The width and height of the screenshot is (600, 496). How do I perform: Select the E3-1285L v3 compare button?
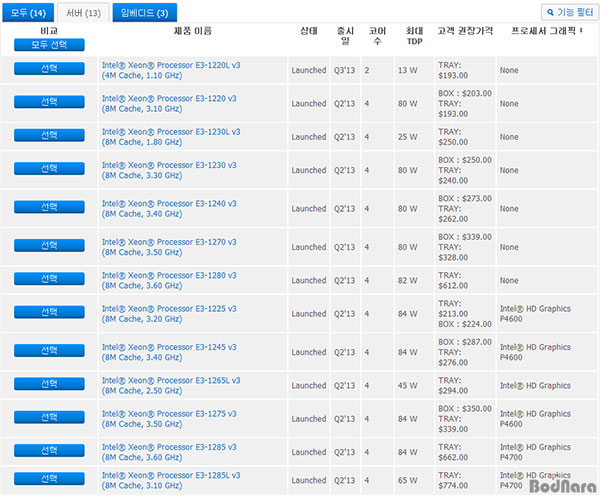click(49, 479)
